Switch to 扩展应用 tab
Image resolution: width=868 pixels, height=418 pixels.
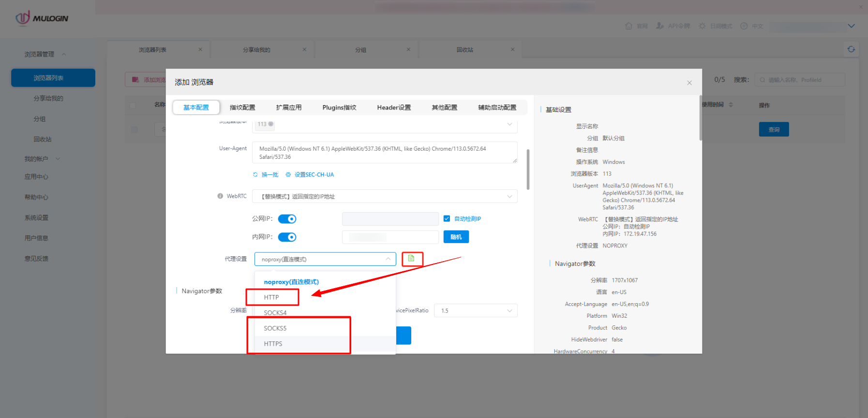coord(289,108)
